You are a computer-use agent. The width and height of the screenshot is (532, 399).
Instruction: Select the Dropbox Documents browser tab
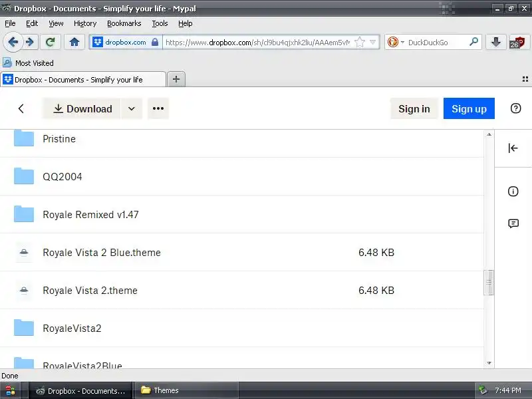(83, 80)
